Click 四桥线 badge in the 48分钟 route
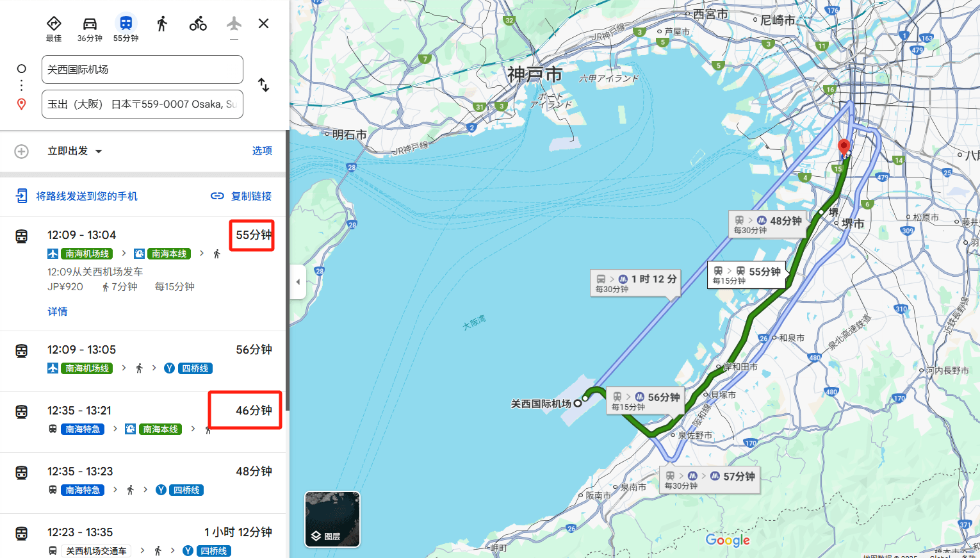This screenshot has width=980, height=558. click(x=186, y=490)
